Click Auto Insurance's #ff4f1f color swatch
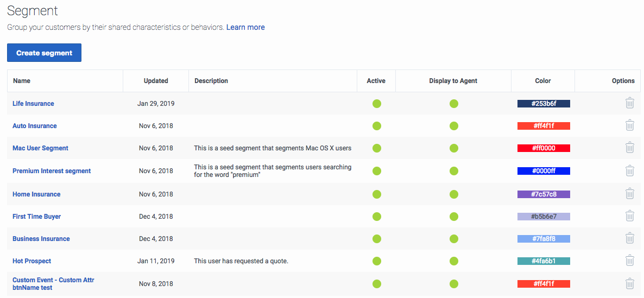Screen dimensions: 644x298 (544, 125)
